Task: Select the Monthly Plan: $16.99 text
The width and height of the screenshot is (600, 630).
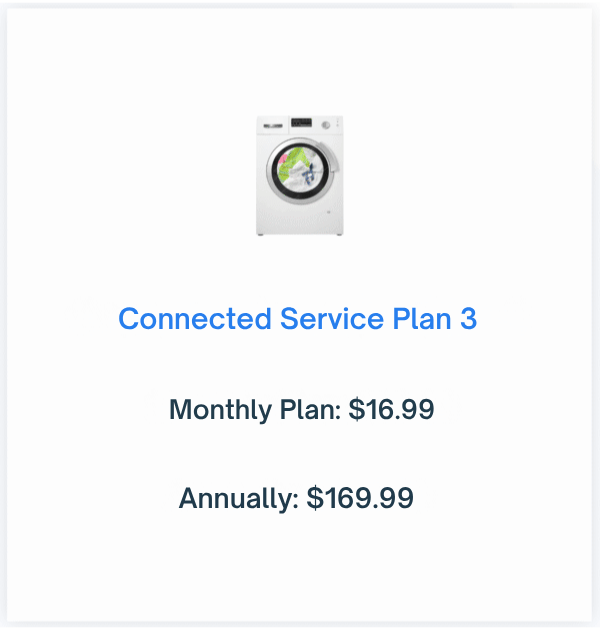Action: click(x=302, y=410)
